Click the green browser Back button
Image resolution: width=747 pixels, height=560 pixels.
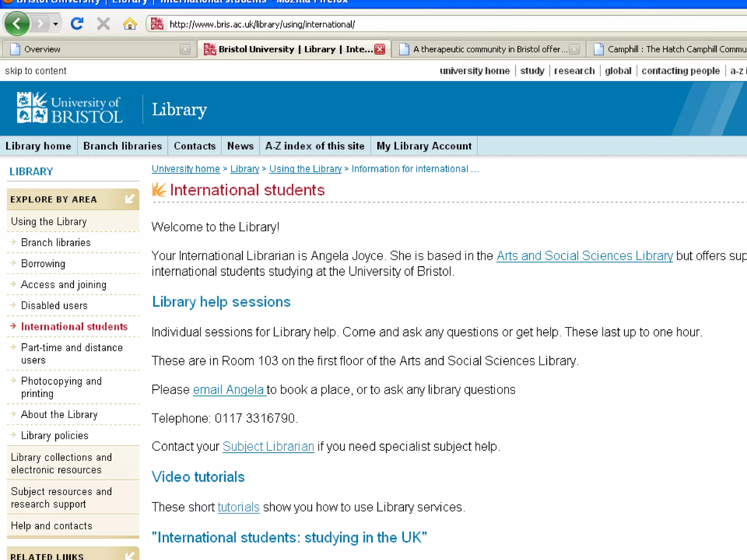[17, 24]
